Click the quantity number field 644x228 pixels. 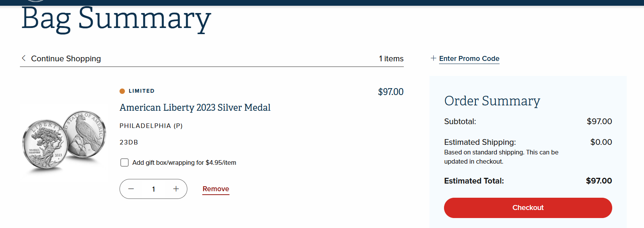(x=154, y=189)
